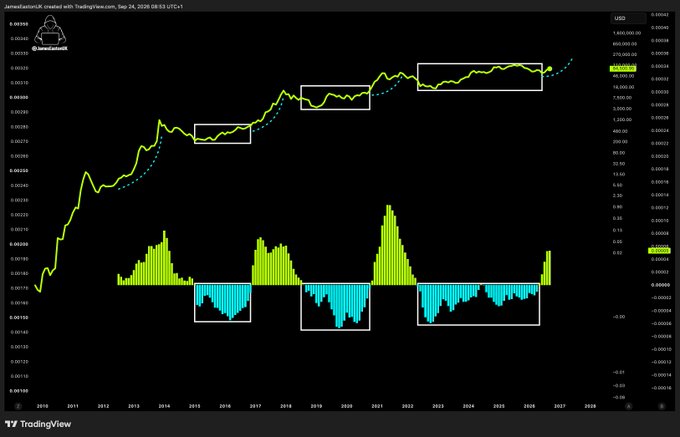The width and height of the screenshot is (680, 437).
Task: Click the 2010 year label on the time axis
Action: pos(42,406)
